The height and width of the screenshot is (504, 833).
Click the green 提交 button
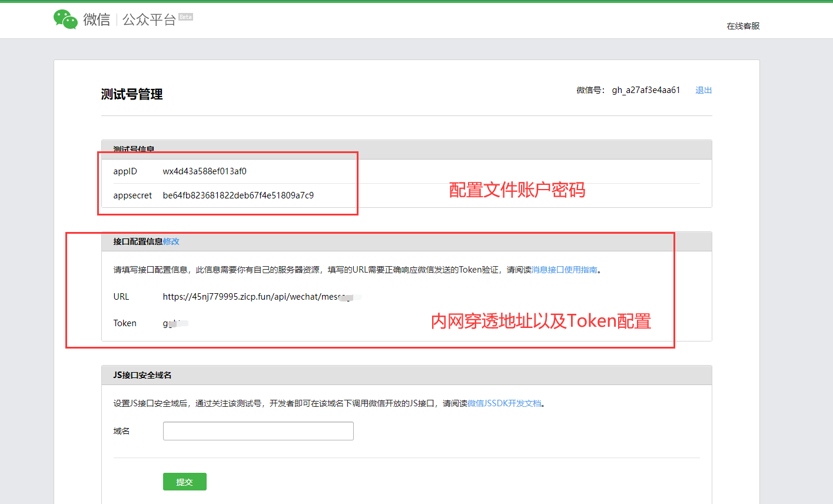pyautogui.click(x=185, y=482)
